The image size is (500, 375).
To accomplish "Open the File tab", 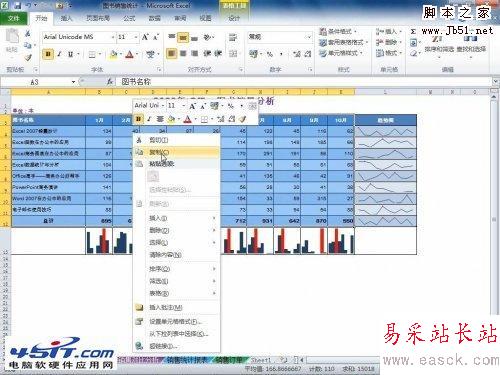I will tap(13, 18).
